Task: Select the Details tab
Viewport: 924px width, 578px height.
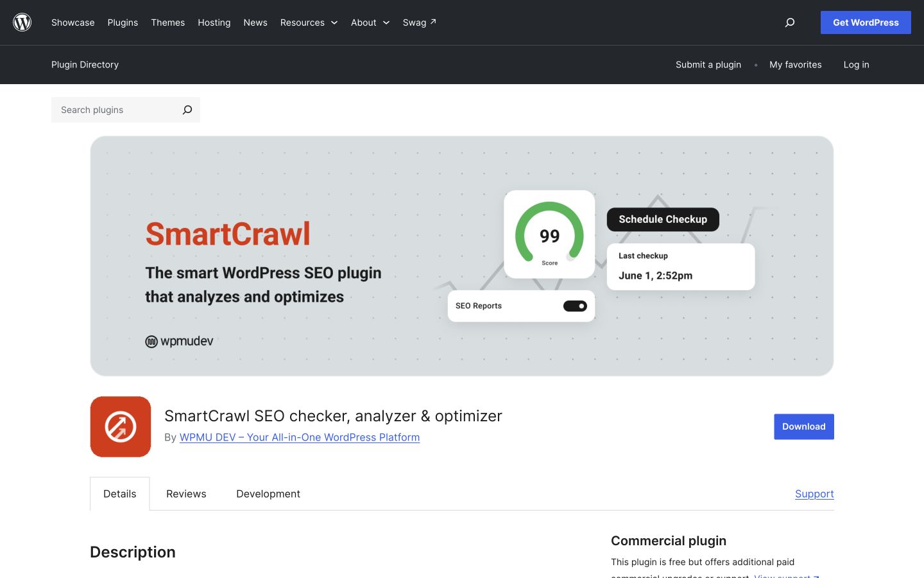Action: [x=120, y=494]
